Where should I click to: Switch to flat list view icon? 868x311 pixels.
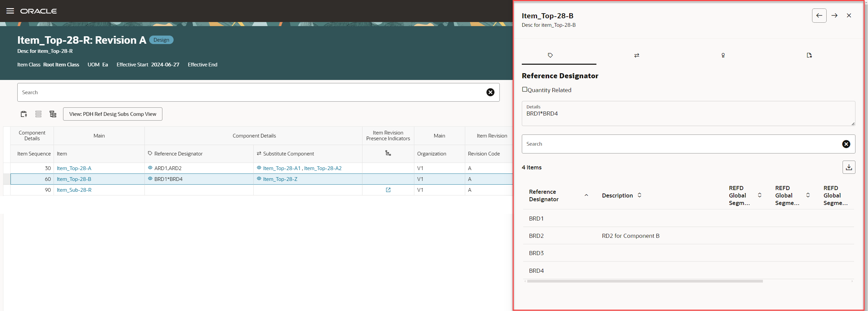click(x=38, y=114)
